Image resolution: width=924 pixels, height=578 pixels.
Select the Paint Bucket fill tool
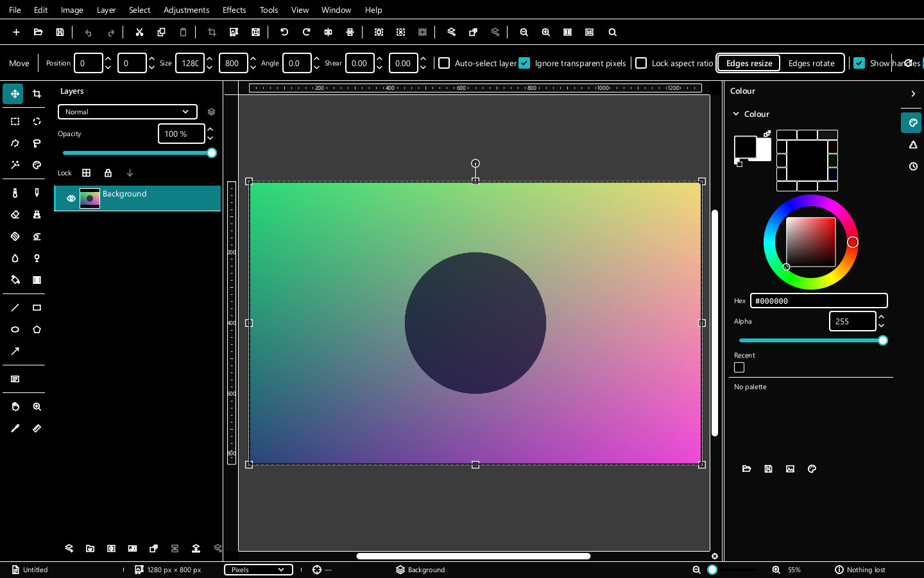(15, 280)
